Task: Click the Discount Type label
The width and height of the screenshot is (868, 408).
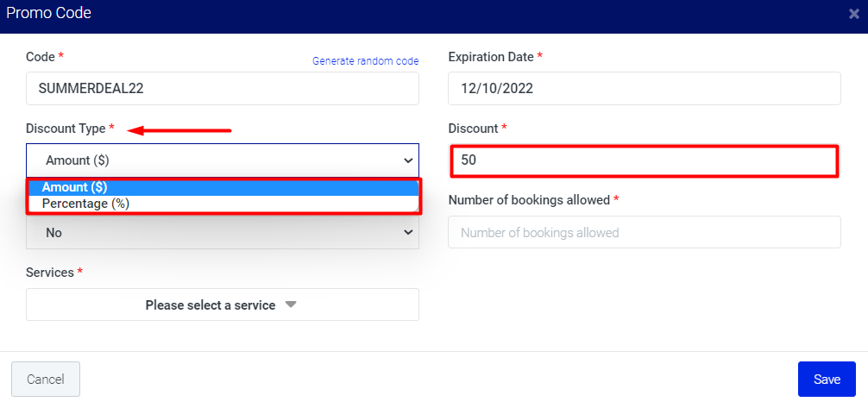Action: point(66,129)
